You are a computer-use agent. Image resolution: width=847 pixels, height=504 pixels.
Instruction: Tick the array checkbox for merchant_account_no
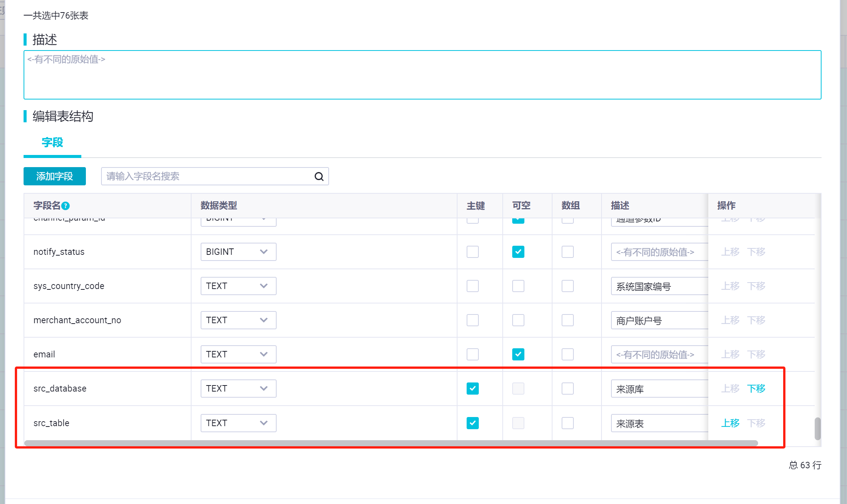[567, 320]
